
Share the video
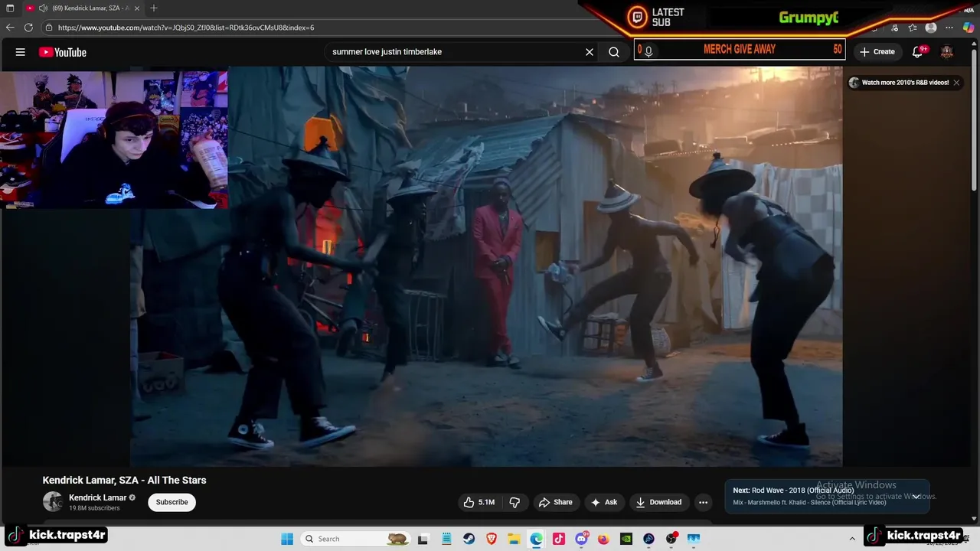tap(555, 502)
